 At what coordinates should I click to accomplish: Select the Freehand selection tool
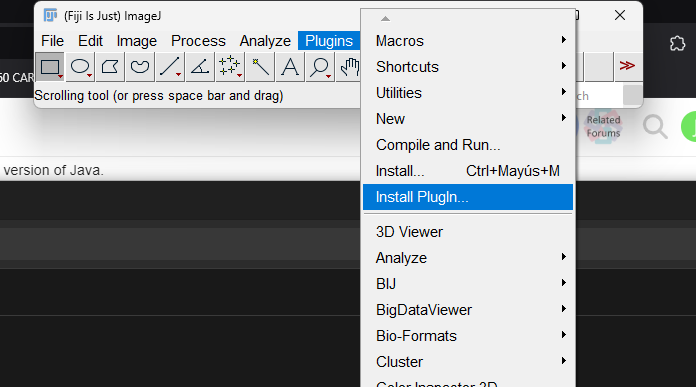[140, 67]
